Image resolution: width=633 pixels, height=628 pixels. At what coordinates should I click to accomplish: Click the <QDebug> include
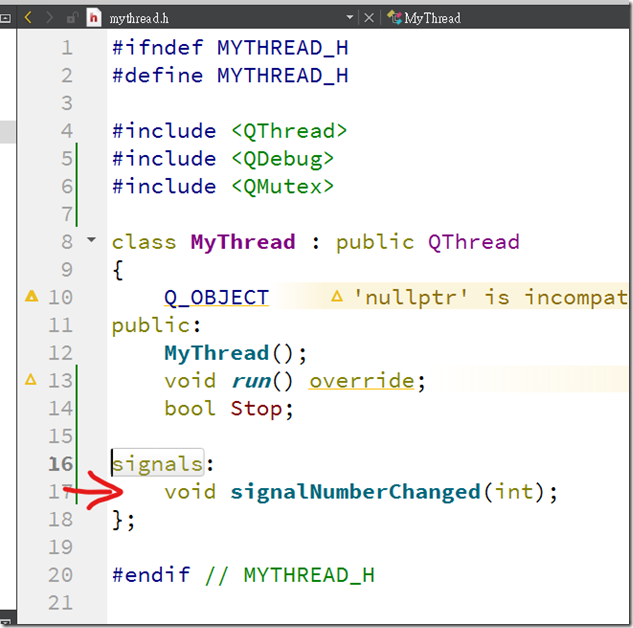(x=283, y=159)
